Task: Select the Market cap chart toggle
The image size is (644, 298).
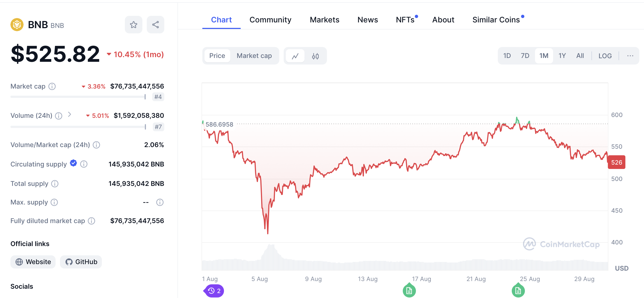Action: click(254, 56)
